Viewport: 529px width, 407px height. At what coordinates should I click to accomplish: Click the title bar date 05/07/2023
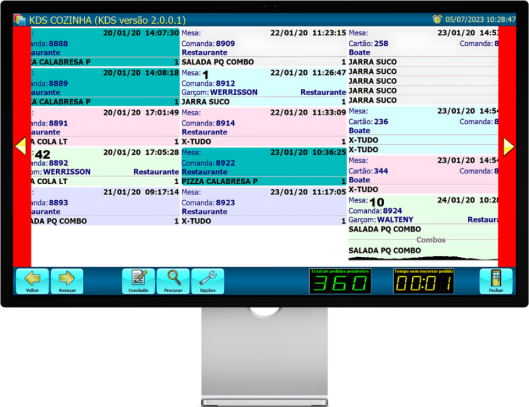pos(465,20)
